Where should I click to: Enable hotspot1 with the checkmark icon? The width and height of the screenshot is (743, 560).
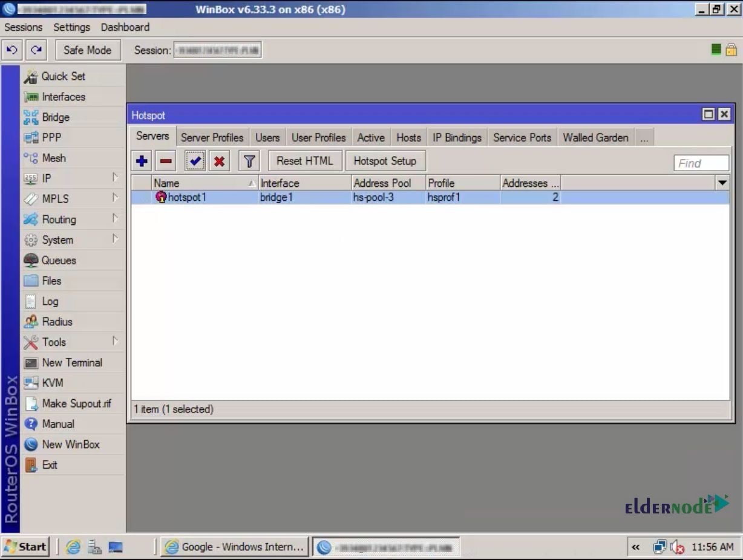[195, 160]
